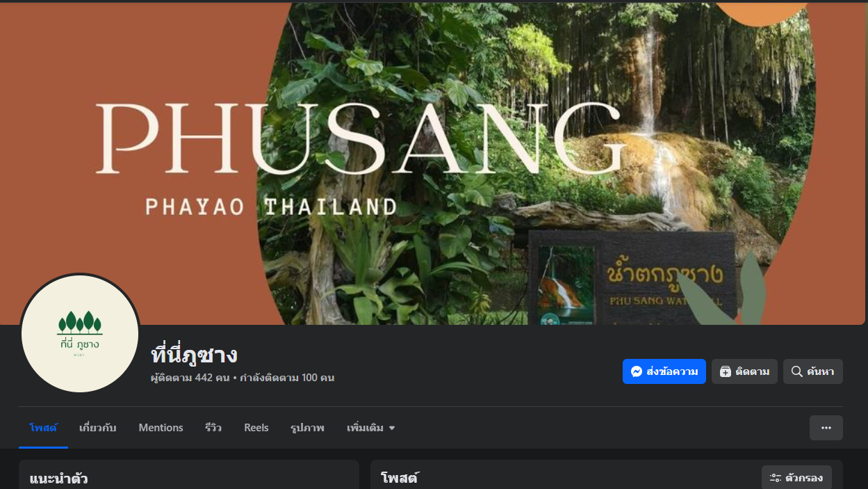The image size is (868, 489).
Task: Click the ติดตาม follow button
Action: click(744, 371)
